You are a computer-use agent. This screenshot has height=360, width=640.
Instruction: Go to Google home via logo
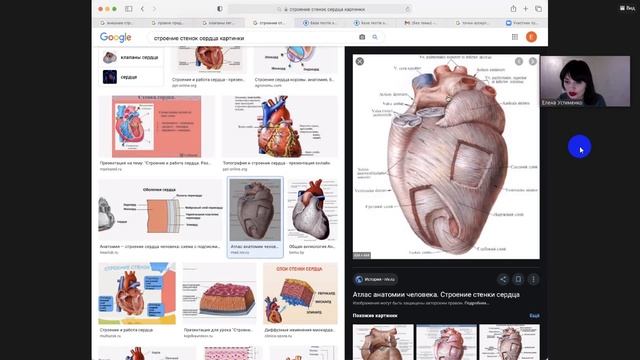(x=116, y=37)
